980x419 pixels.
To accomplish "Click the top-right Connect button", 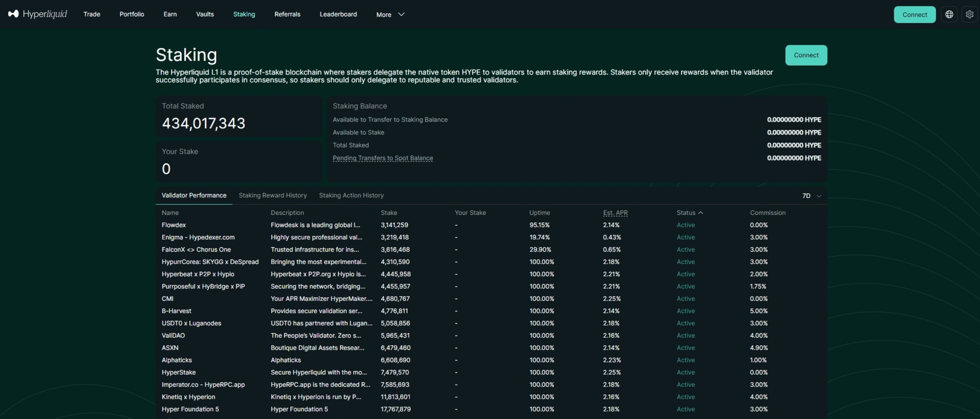I will 914,15.
